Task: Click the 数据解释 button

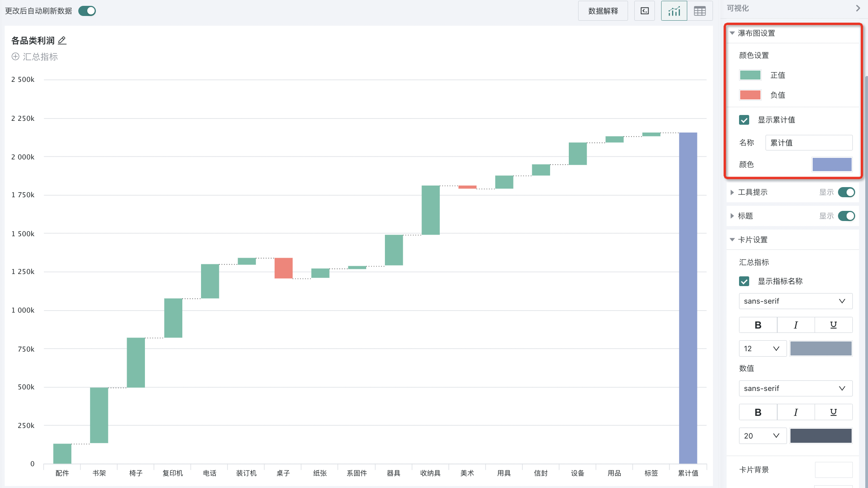Action: (x=603, y=11)
